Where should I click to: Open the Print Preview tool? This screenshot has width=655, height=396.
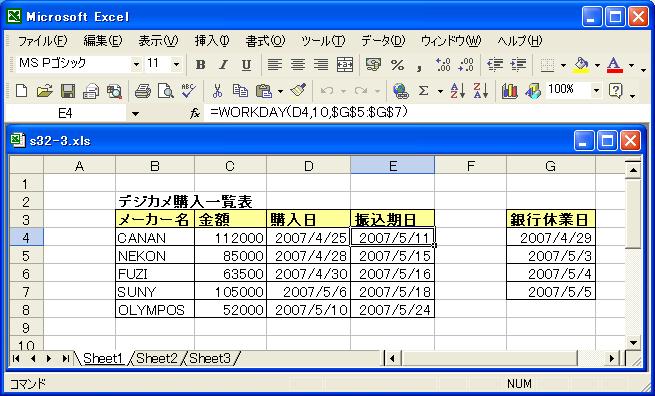click(166, 90)
